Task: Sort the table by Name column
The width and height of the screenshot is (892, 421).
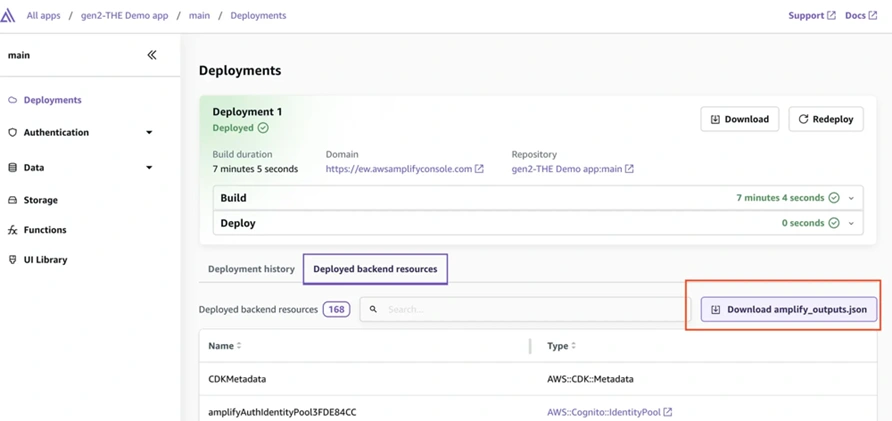Action: click(239, 346)
